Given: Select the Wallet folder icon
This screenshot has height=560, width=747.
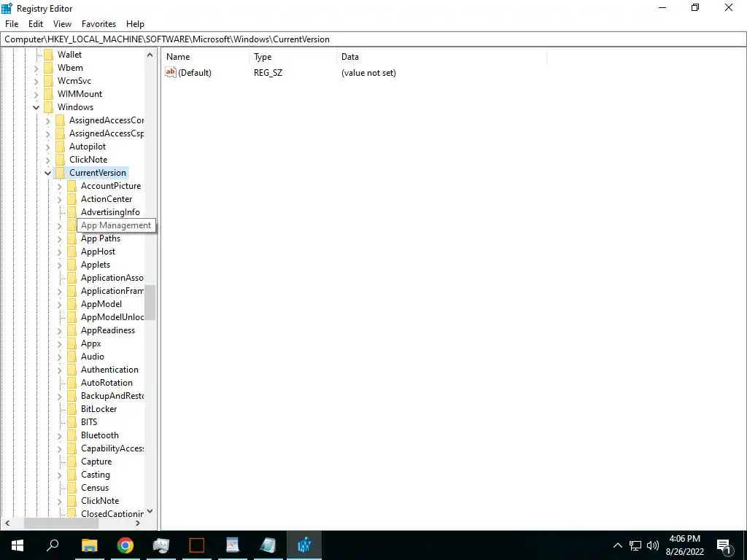Looking at the screenshot, I should click(x=49, y=55).
